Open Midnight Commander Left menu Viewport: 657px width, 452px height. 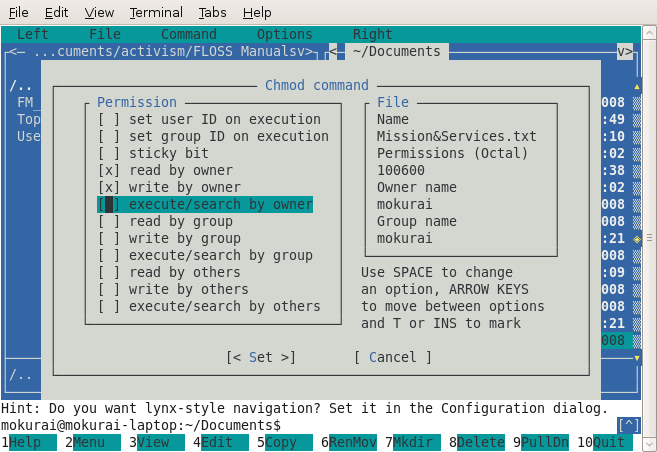(33, 34)
